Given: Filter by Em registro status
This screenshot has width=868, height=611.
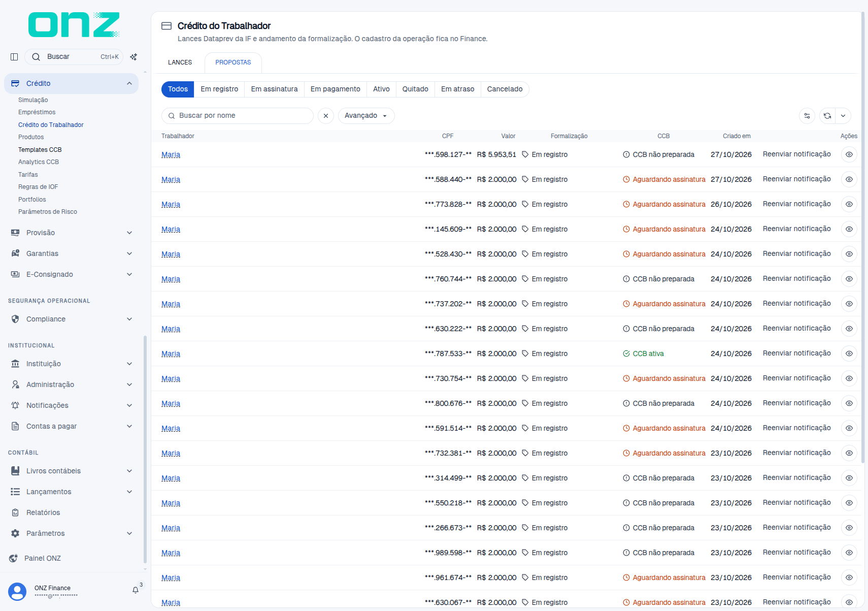Looking at the screenshot, I should [219, 89].
